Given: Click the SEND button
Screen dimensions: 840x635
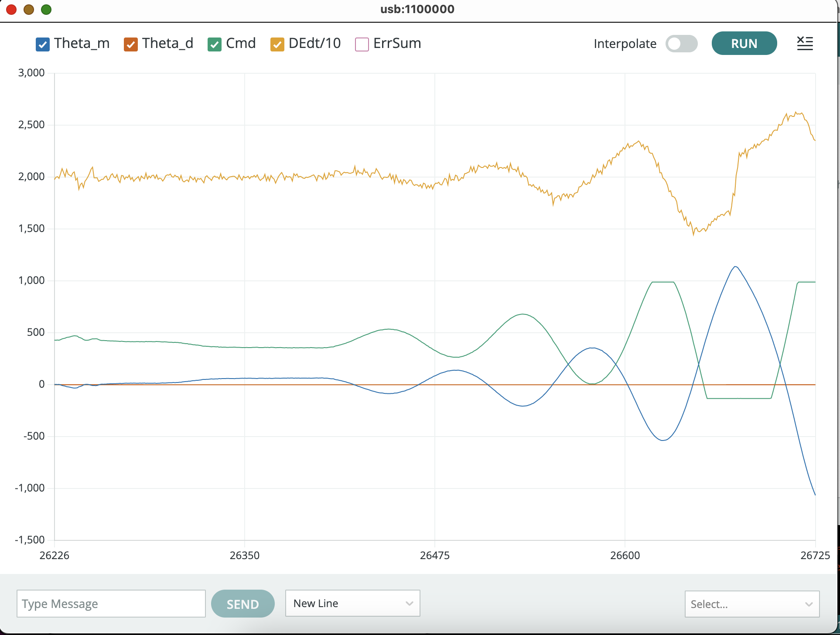Looking at the screenshot, I should point(243,604).
